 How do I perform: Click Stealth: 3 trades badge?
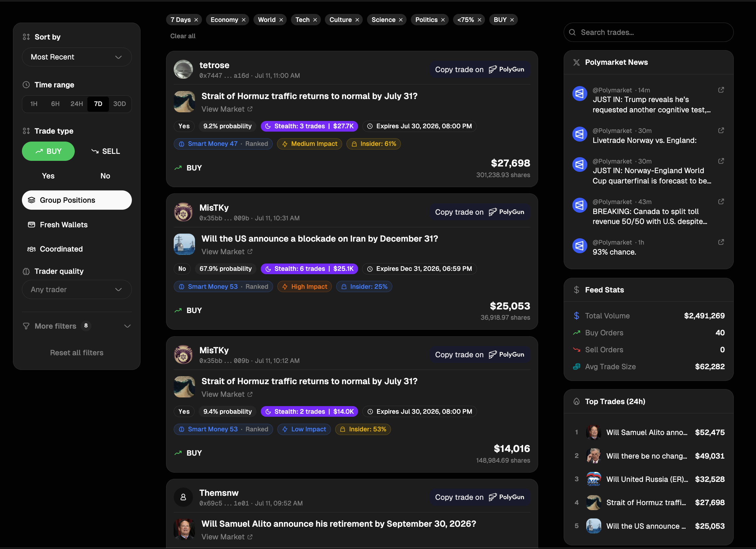tap(309, 126)
